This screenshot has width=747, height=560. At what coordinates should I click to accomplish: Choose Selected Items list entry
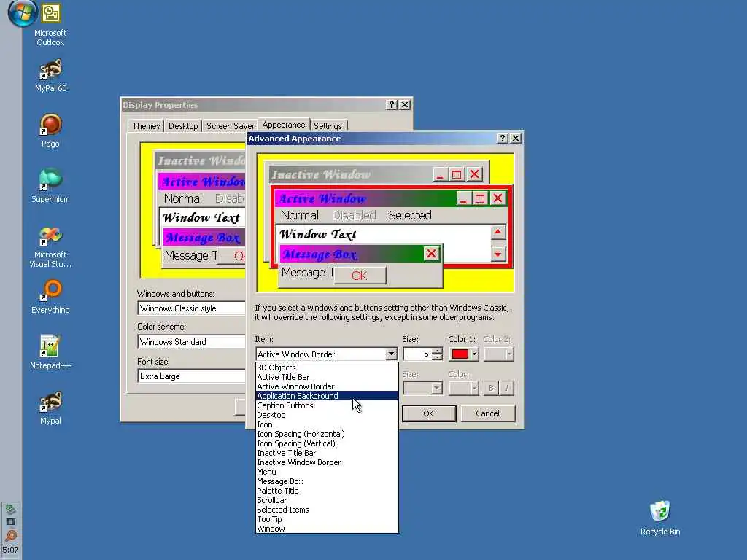327,510
